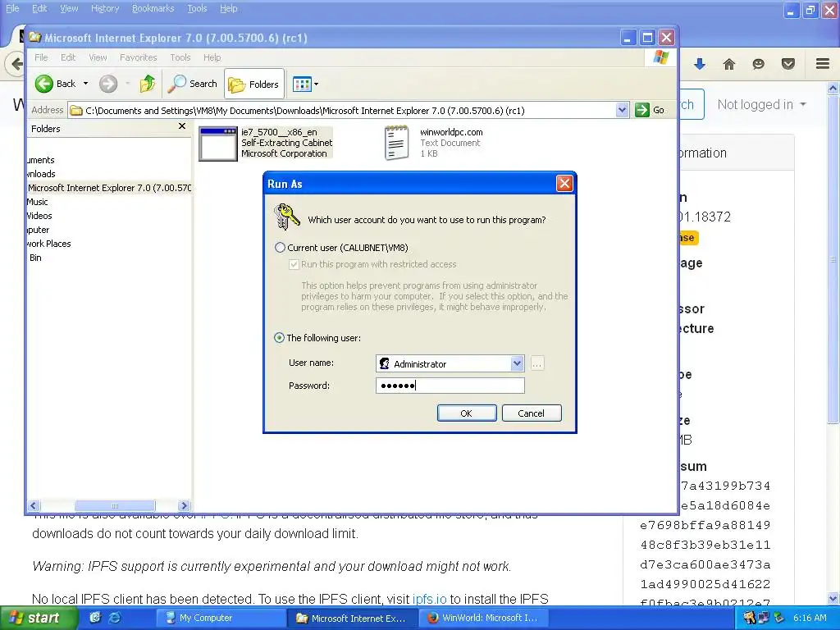Open the Explorer Favorites menu
Screen dimensions: 840x630
point(138,57)
